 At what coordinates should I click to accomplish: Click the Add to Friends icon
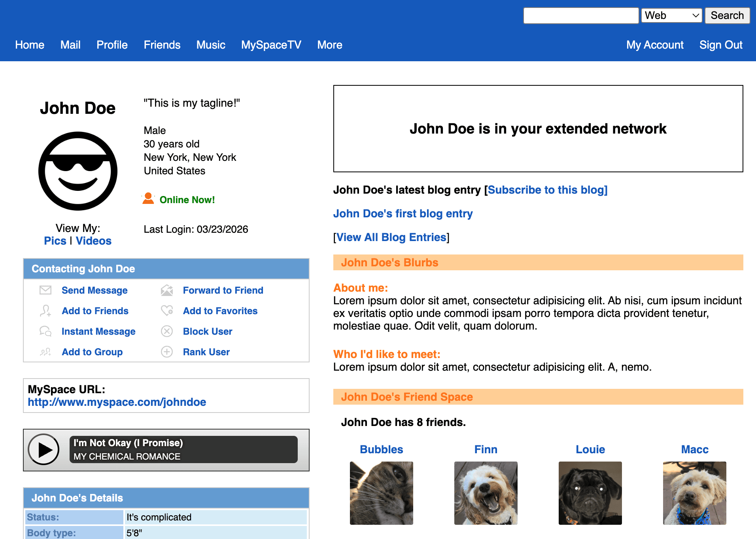(45, 311)
